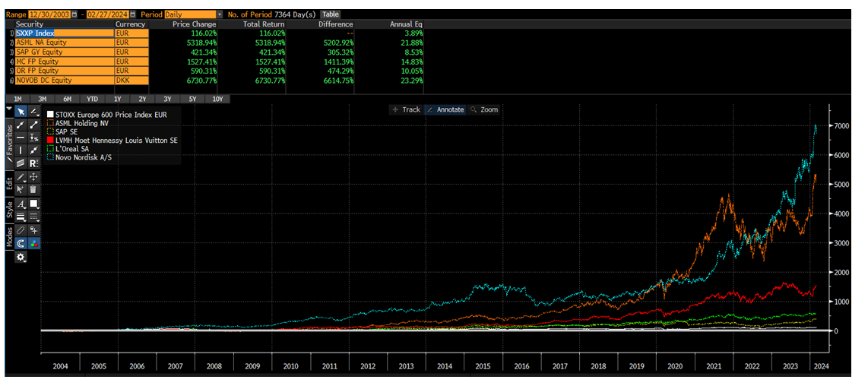
Task: Open the gear settings icon in toolbar
Action: tap(21, 257)
